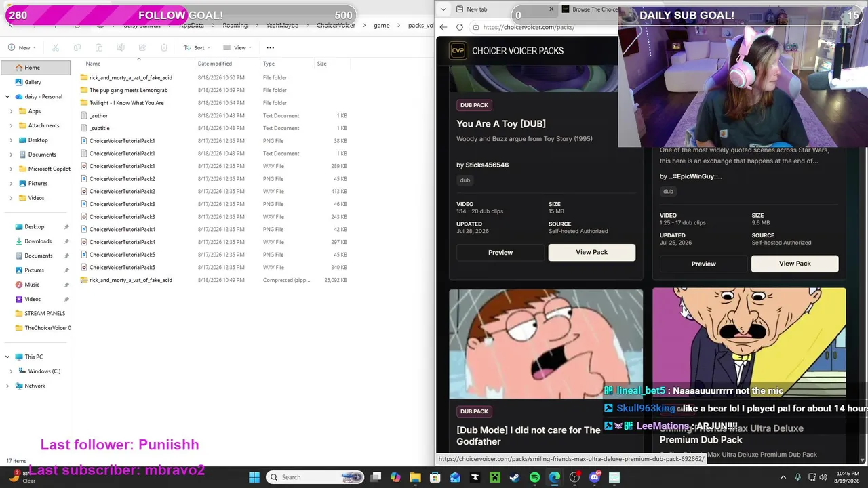Open the See more ellipsis menu in File Explorer

click(x=270, y=47)
